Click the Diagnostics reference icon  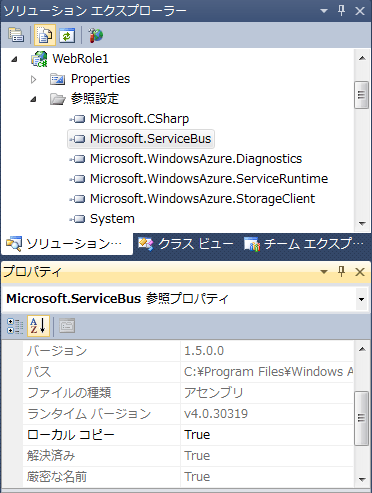pyautogui.click(x=77, y=159)
